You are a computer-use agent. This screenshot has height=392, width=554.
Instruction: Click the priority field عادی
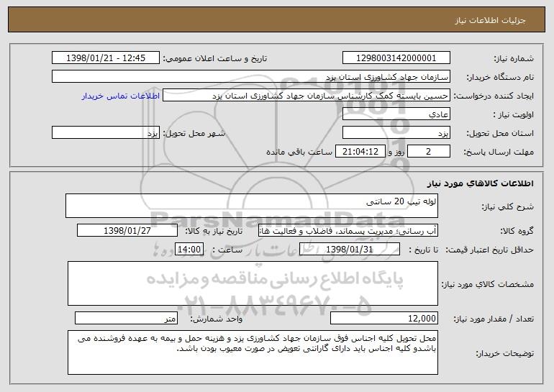(x=396, y=114)
